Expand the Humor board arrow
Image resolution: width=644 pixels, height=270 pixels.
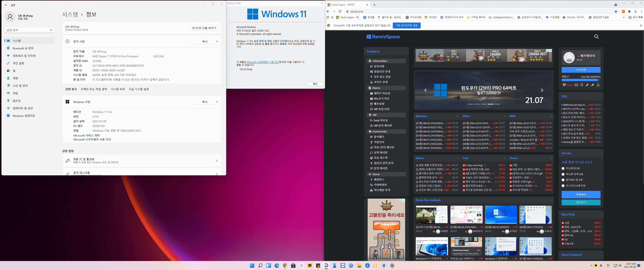(551, 158)
